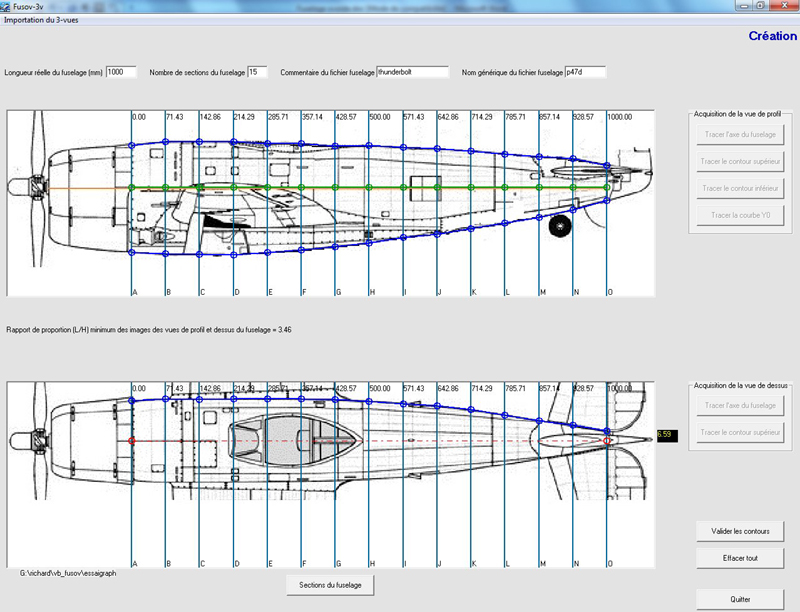Click station value "500.00" in the profile view
This screenshot has width=800, height=612.
coord(380,117)
